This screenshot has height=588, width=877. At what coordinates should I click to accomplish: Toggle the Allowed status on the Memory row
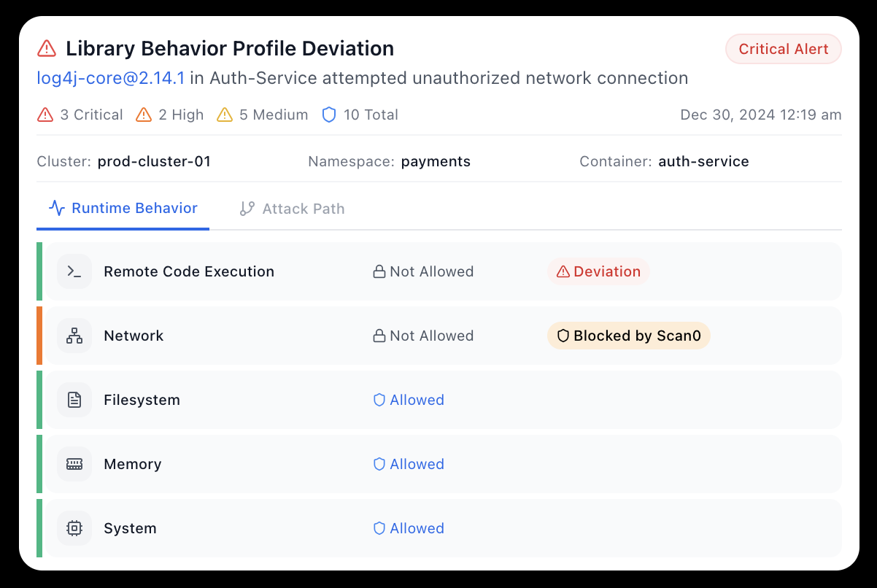pyautogui.click(x=408, y=464)
